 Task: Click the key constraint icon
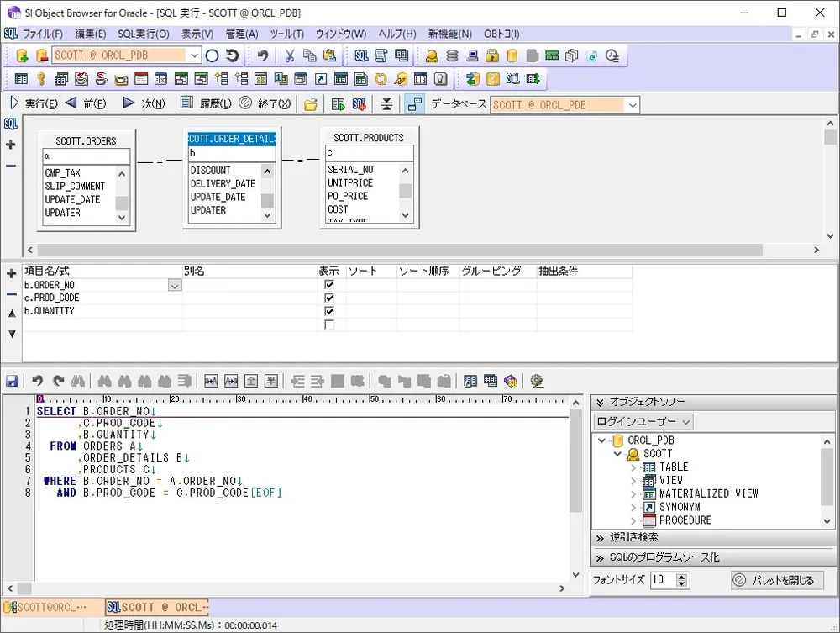coord(41,79)
